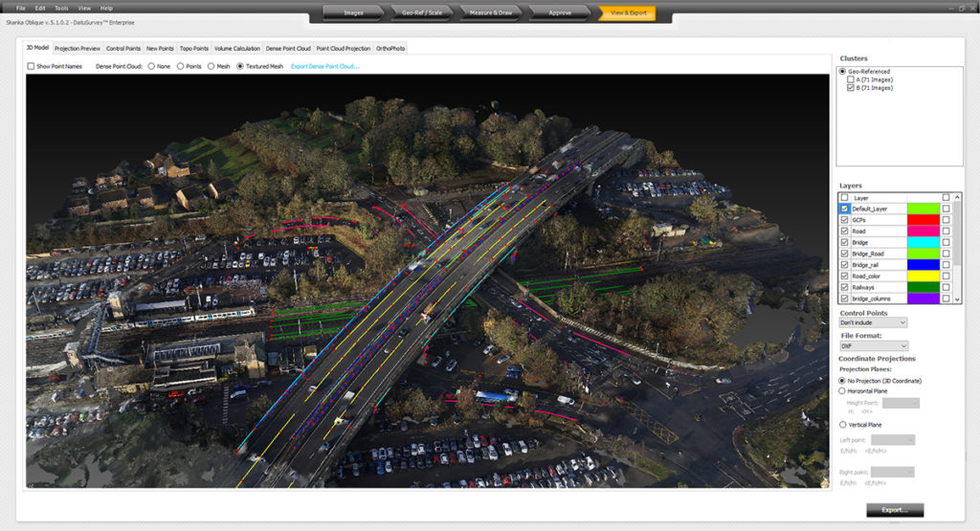Go to the Approve workflow step

pyautogui.click(x=559, y=12)
